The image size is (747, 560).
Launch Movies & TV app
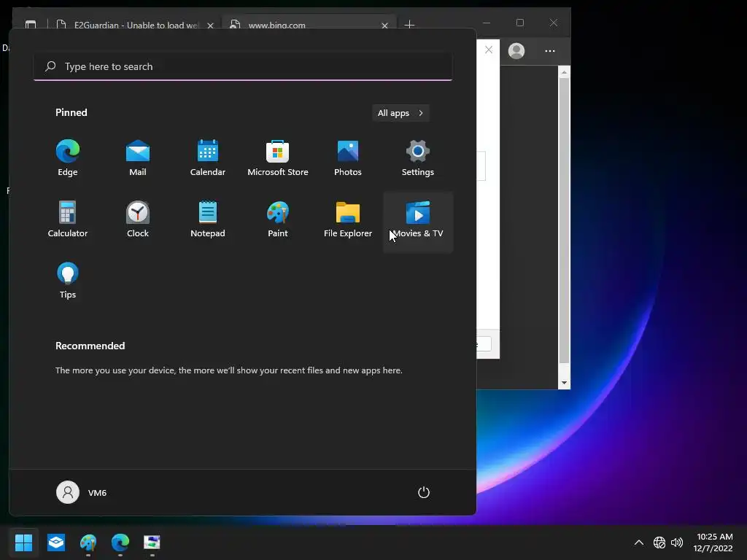click(418, 222)
